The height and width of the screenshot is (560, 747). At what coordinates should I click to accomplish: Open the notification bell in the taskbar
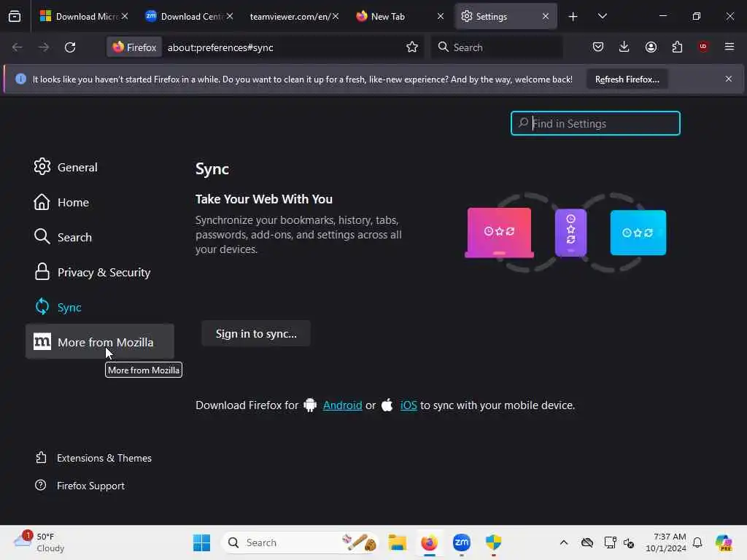click(697, 542)
